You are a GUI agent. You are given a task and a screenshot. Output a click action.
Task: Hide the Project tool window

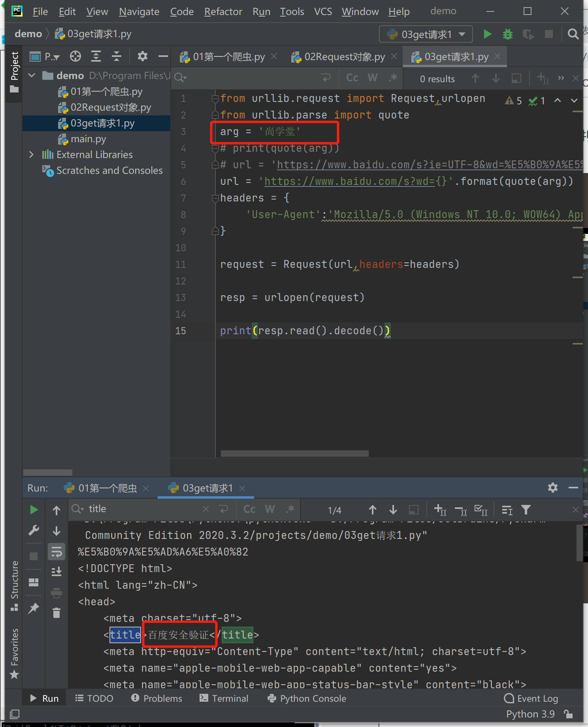[163, 57]
